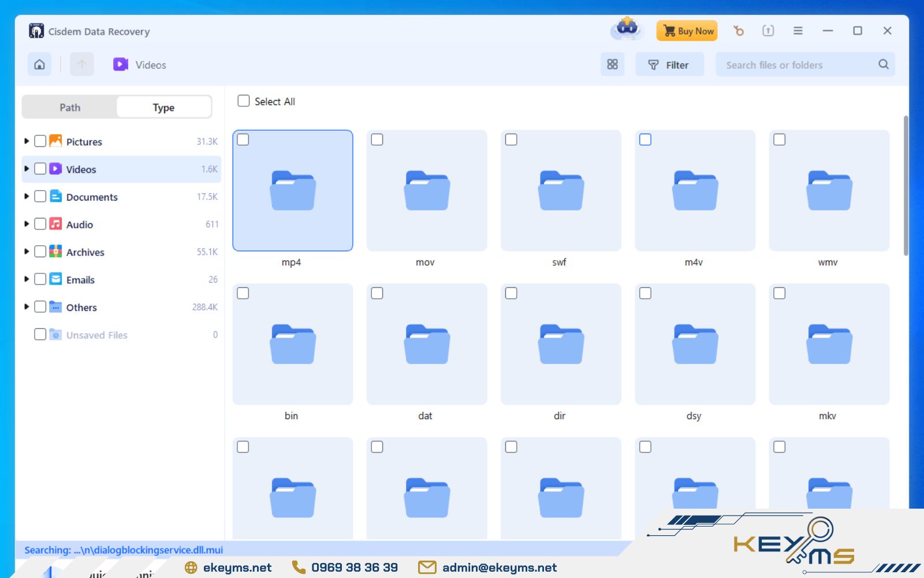Open the Filter options
Image resolution: width=924 pixels, height=578 pixels.
(x=669, y=64)
